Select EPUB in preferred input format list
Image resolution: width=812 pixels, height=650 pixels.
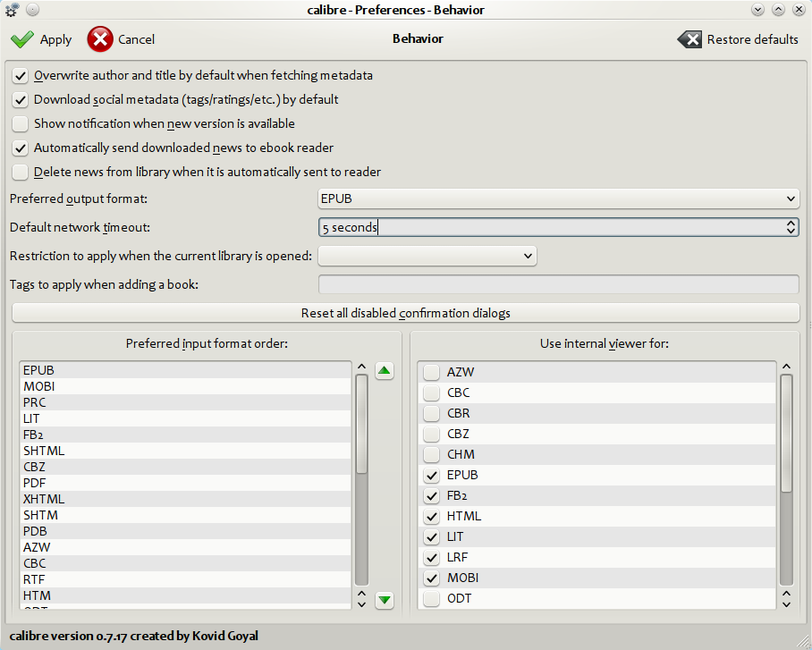coord(185,370)
